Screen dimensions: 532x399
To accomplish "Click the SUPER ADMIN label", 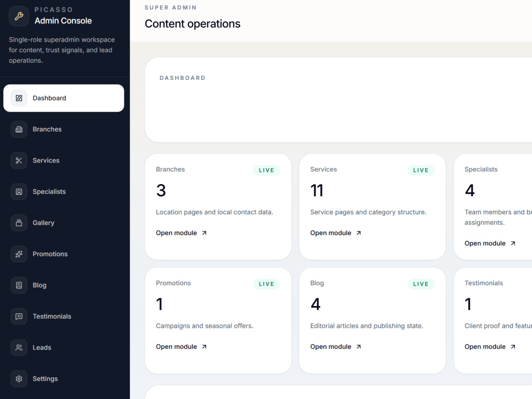I will click(x=171, y=7).
